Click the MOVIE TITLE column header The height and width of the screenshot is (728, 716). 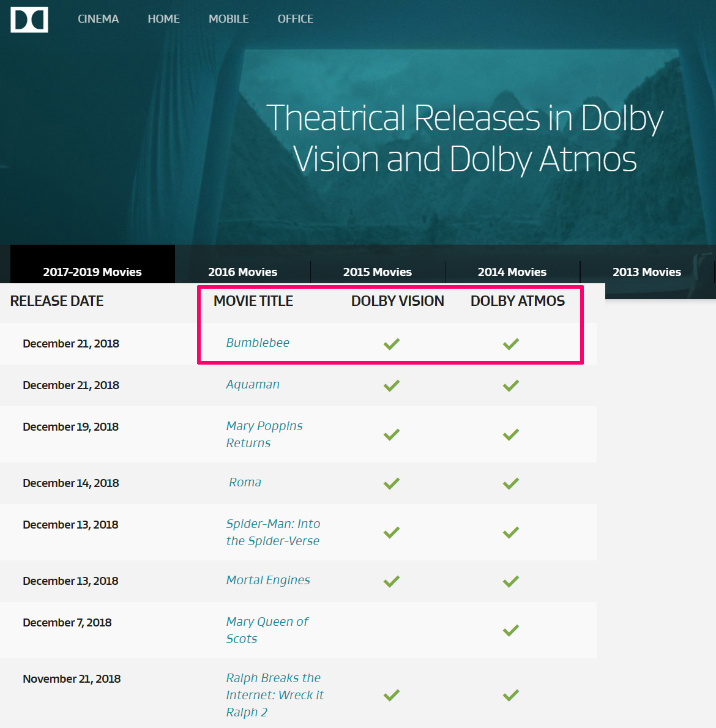(253, 301)
